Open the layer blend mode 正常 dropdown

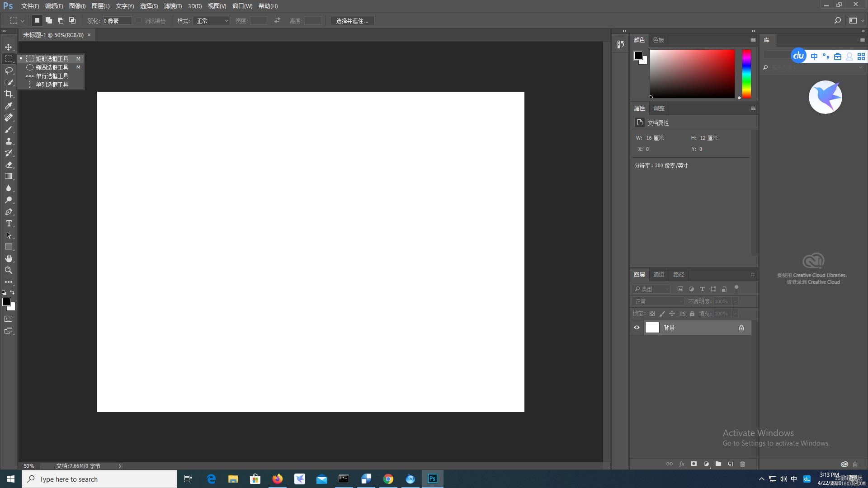[x=658, y=301]
